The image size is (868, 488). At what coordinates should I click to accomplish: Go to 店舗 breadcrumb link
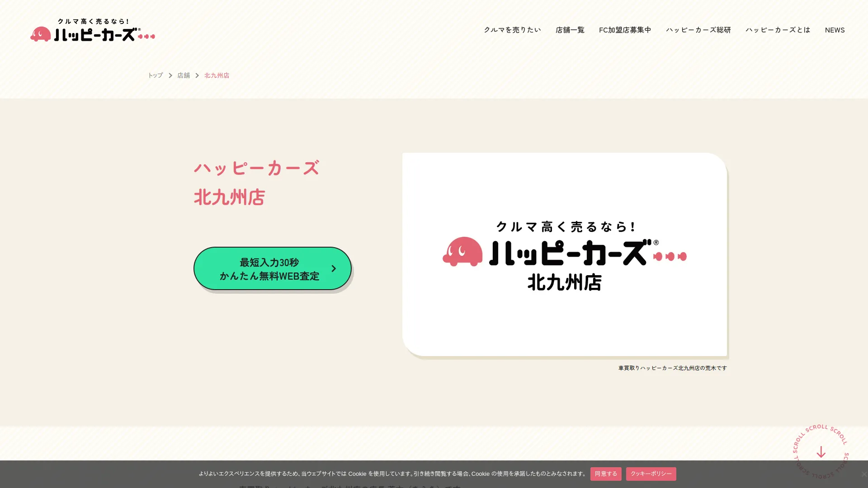pos(184,75)
